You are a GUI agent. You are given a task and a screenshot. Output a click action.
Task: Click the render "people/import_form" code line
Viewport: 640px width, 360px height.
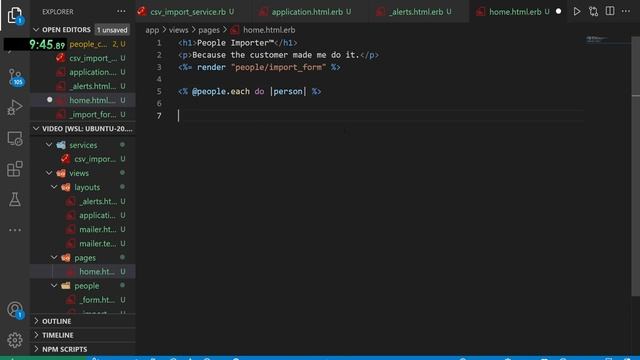click(259, 67)
